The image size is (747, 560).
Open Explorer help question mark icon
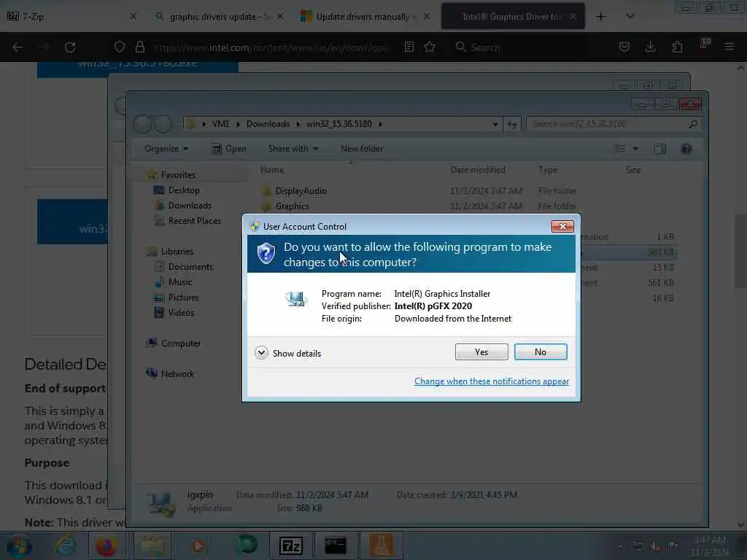pyautogui.click(x=686, y=149)
